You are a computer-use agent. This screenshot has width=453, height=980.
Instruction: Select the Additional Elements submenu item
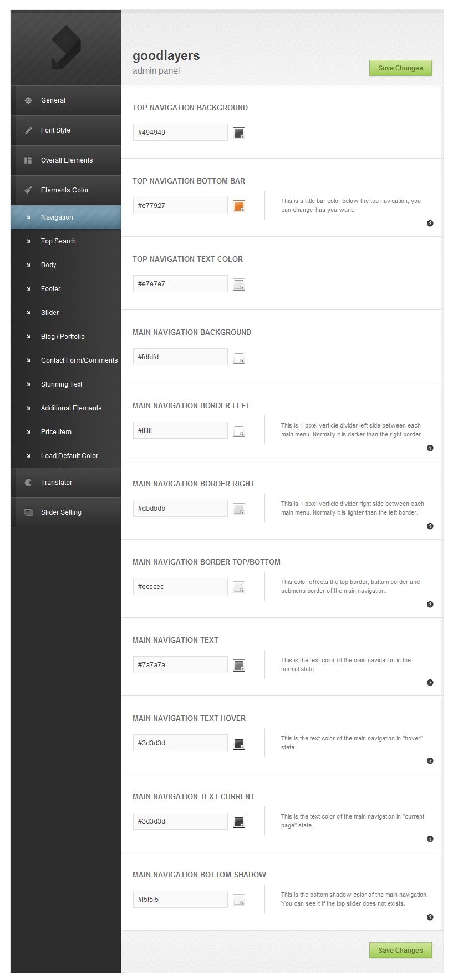click(66, 408)
